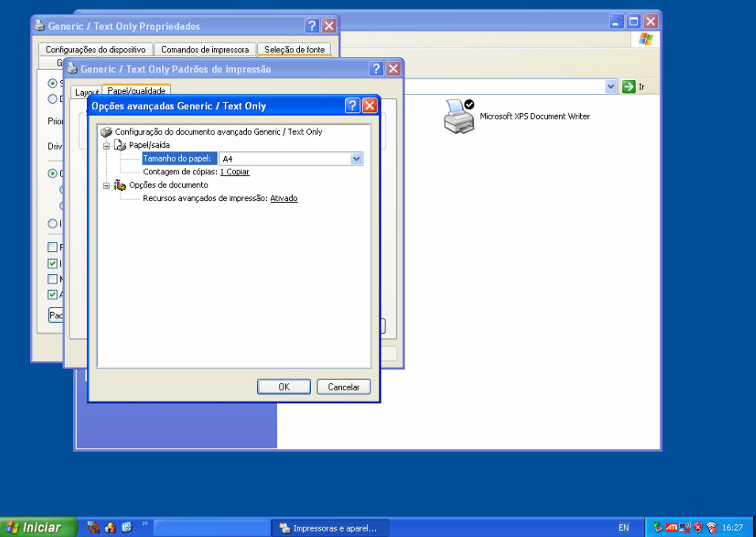The width and height of the screenshot is (756, 537).
Task: Collapse the Papel/saída tree node
Action: point(106,146)
